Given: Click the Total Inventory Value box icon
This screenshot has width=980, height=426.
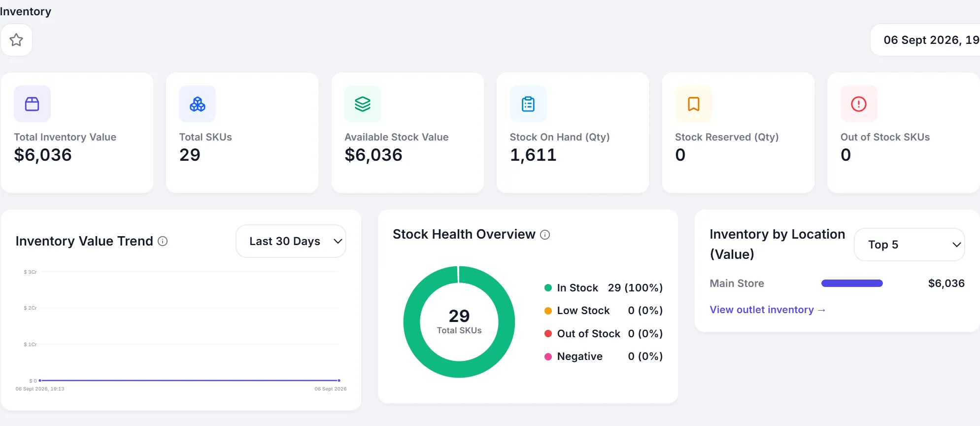Looking at the screenshot, I should tap(32, 104).
